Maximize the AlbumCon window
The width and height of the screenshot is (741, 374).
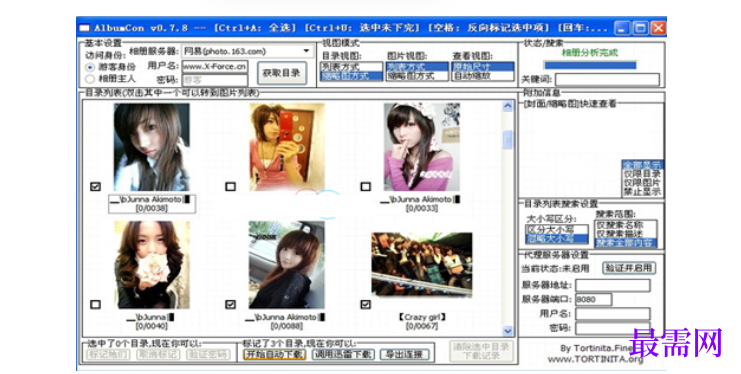pos(640,28)
